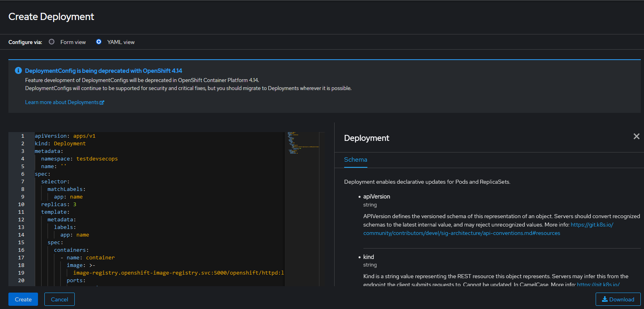Click line number 11 in editor gutter
This screenshot has width=644, height=309.
click(x=21, y=212)
